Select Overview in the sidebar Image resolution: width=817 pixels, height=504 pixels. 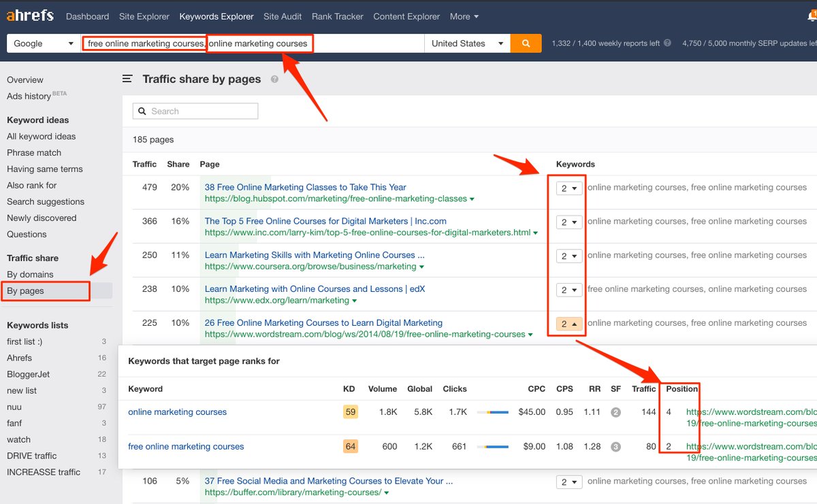tap(25, 80)
